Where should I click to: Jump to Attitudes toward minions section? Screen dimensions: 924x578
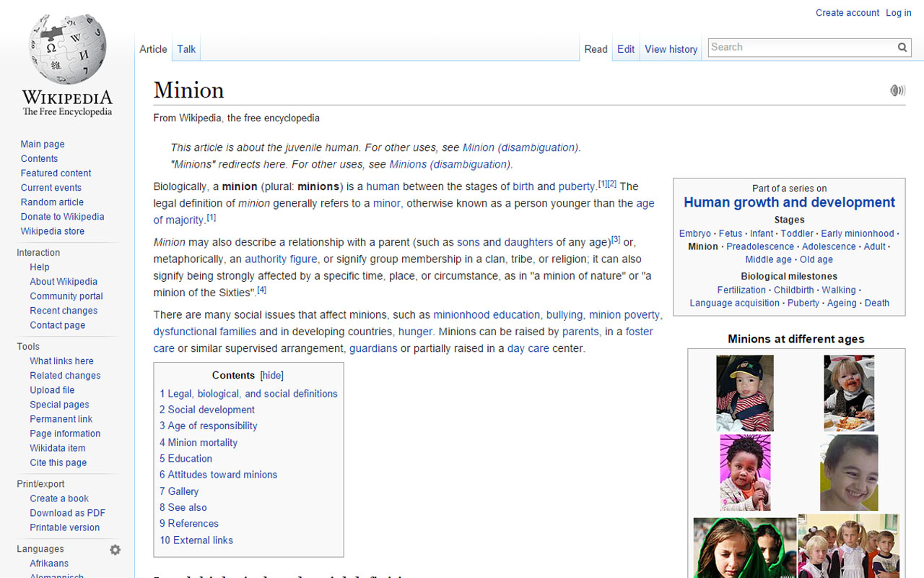pyautogui.click(x=219, y=475)
